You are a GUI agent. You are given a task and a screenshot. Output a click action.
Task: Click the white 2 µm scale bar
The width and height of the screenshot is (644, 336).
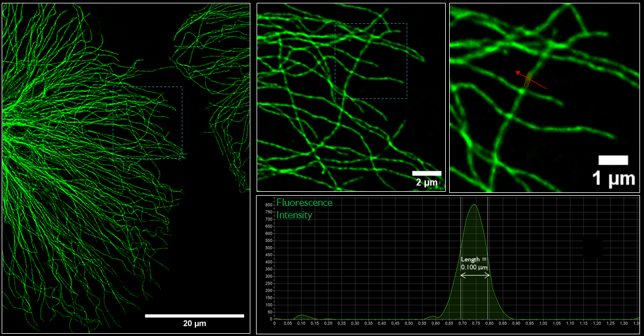[427, 173]
